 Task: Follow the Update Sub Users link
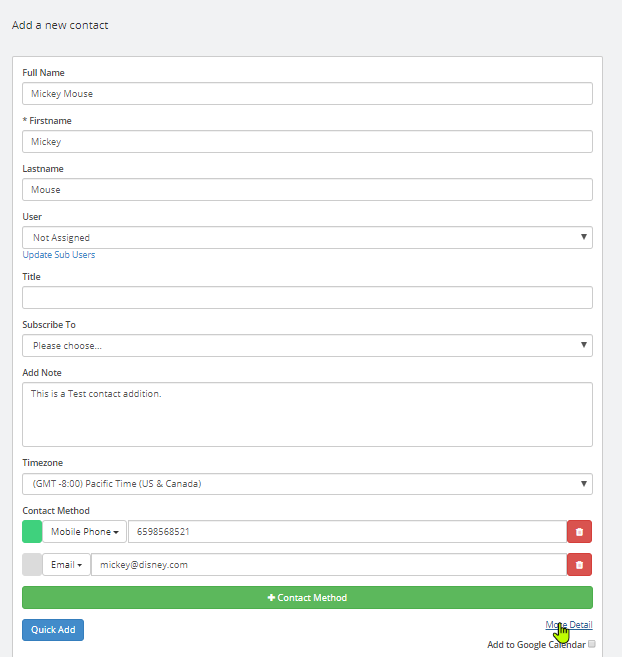pos(59,255)
